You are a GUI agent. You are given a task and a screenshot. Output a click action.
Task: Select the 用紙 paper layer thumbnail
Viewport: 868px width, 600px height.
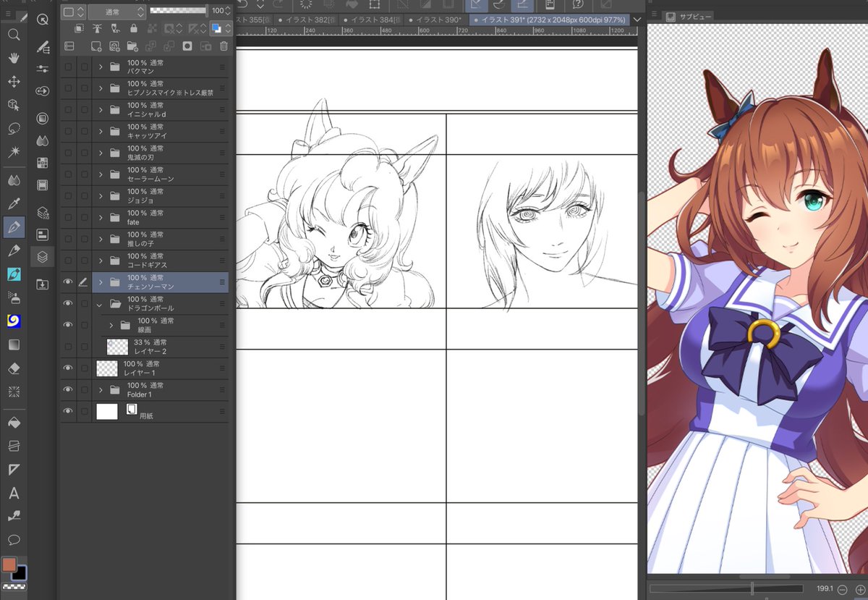tap(106, 411)
